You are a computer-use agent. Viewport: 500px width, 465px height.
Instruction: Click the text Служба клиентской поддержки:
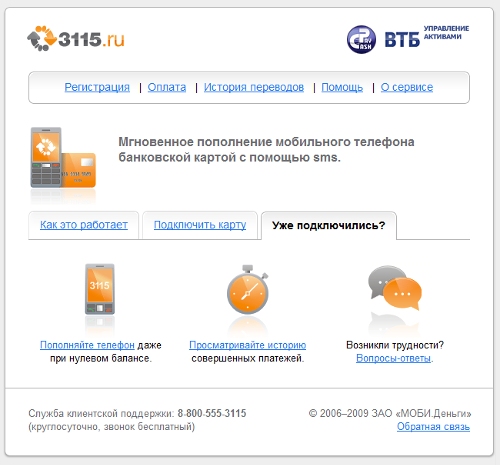click(101, 413)
